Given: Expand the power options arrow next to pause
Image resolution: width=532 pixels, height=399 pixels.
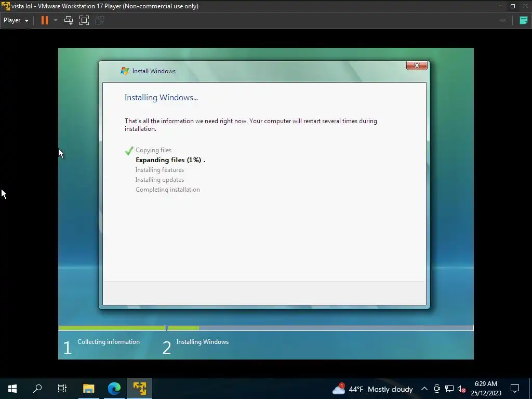Looking at the screenshot, I should coord(56,20).
